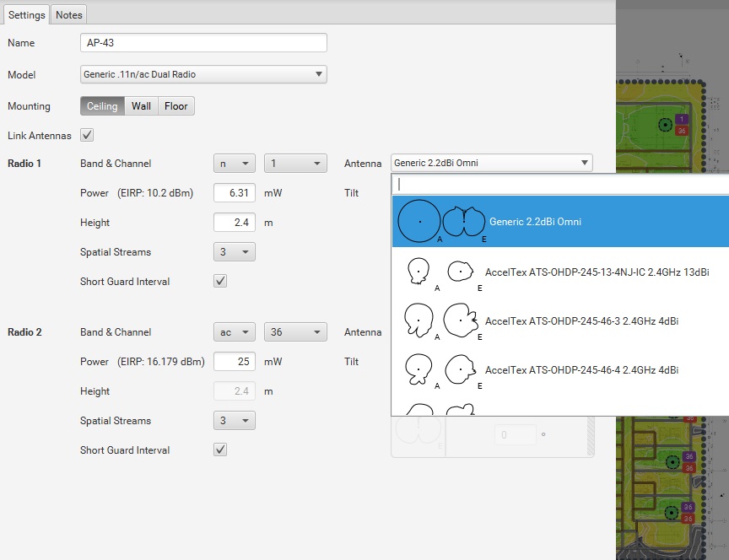The width and height of the screenshot is (729, 560).
Task: Switch to the Notes tab
Action: [x=69, y=15]
